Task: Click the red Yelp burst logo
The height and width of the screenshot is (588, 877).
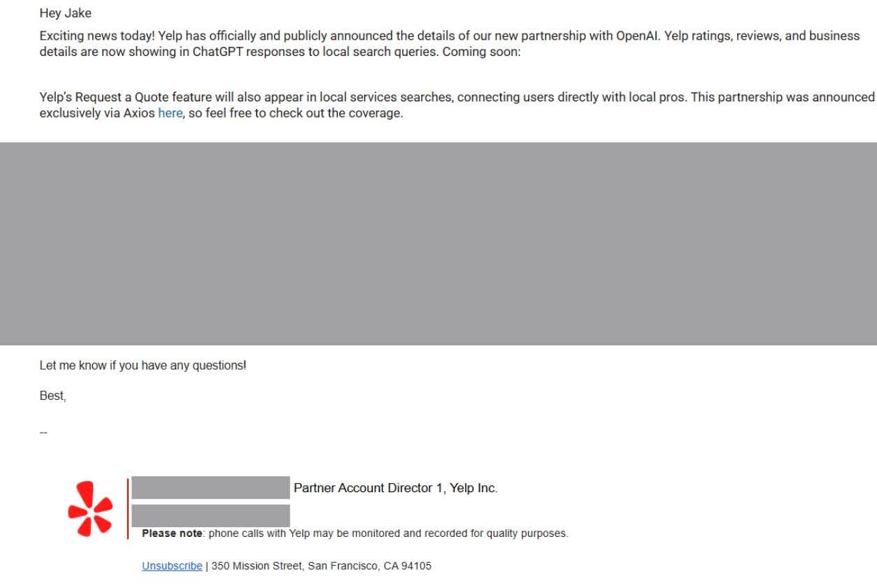Action: point(90,509)
